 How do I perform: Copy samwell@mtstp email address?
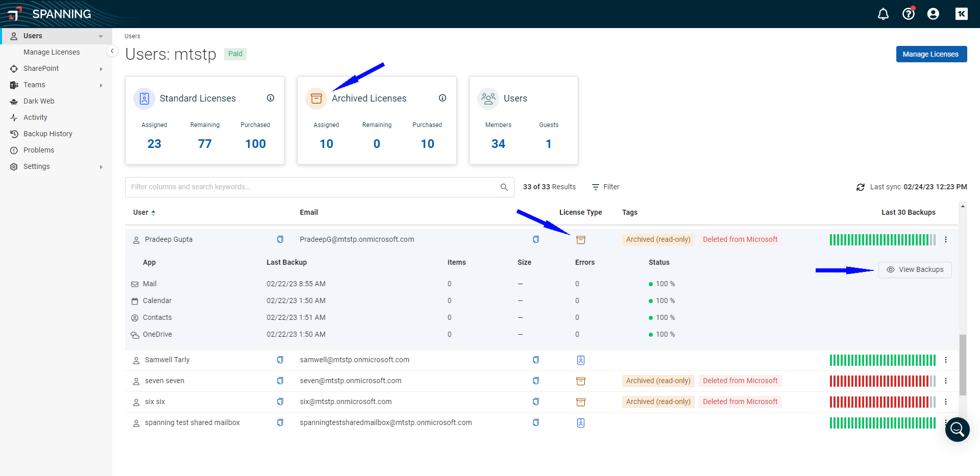click(x=536, y=360)
